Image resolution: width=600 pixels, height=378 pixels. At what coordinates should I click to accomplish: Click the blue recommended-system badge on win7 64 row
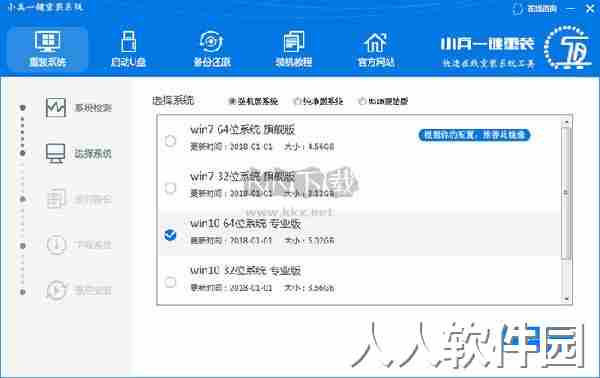pyautogui.click(x=474, y=135)
